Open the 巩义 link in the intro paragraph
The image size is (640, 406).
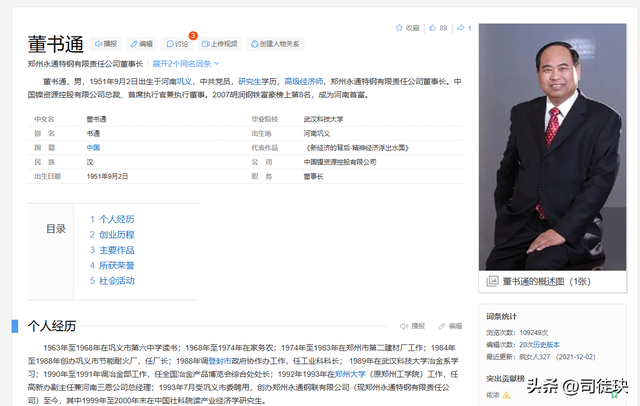pos(184,82)
